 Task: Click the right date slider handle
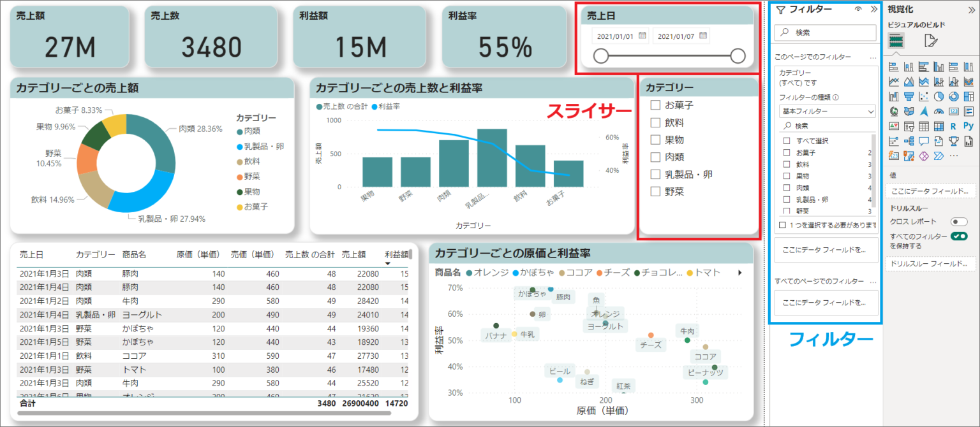click(x=738, y=56)
